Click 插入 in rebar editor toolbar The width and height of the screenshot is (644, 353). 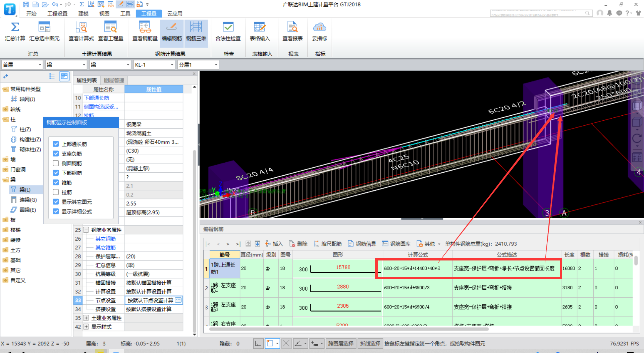point(274,244)
